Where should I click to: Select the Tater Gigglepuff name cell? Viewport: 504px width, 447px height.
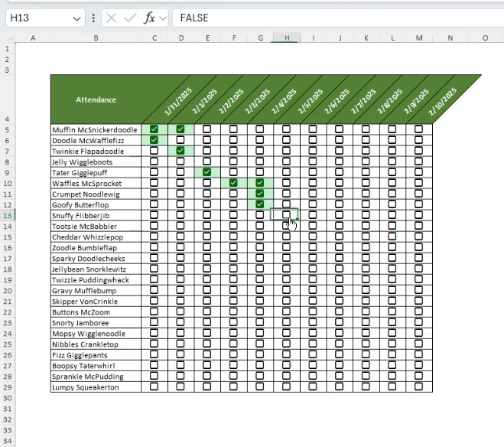96,172
